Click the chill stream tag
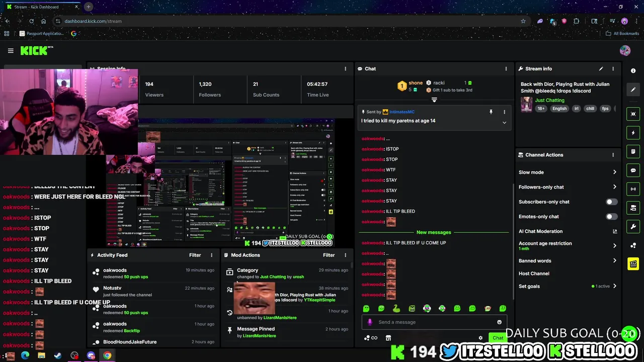This screenshot has width=644, height=362. tap(590, 109)
